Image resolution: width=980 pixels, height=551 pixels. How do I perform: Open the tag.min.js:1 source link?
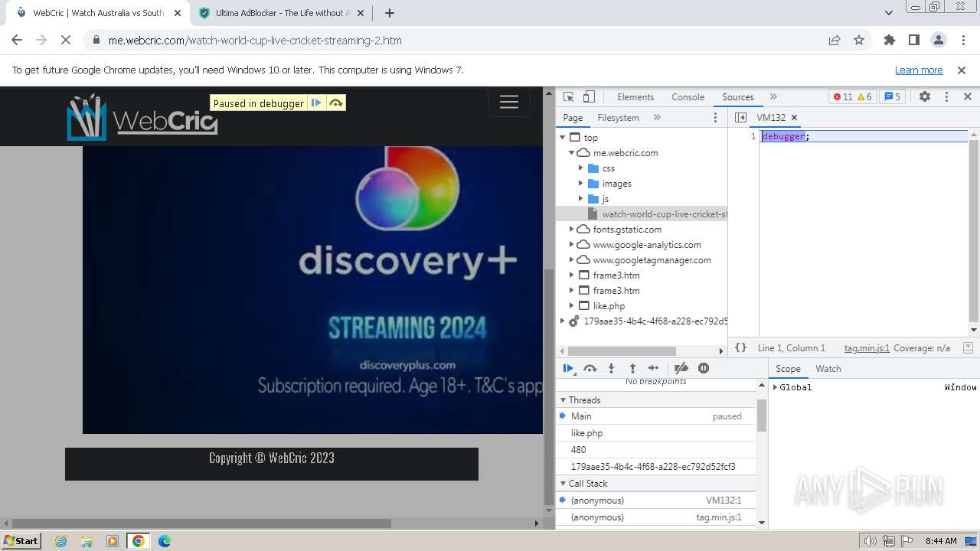pos(867,347)
